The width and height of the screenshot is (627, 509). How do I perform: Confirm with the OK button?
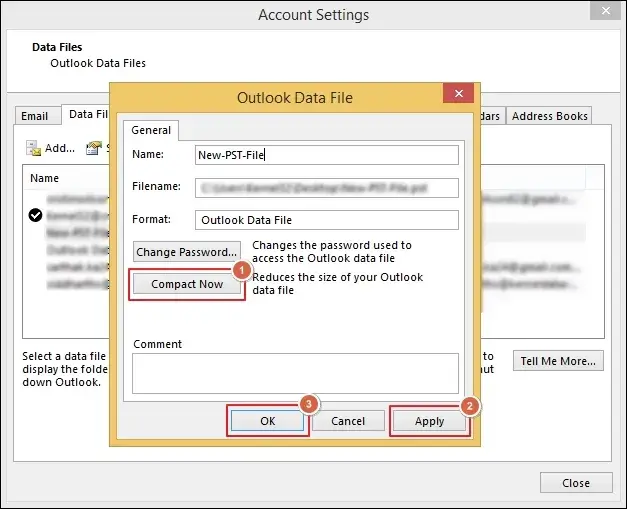(267, 421)
